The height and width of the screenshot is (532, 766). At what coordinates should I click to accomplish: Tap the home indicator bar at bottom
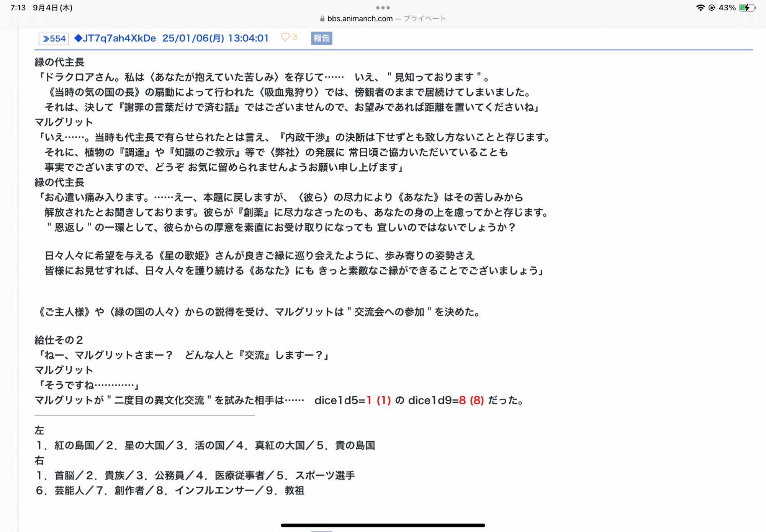(383, 525)
